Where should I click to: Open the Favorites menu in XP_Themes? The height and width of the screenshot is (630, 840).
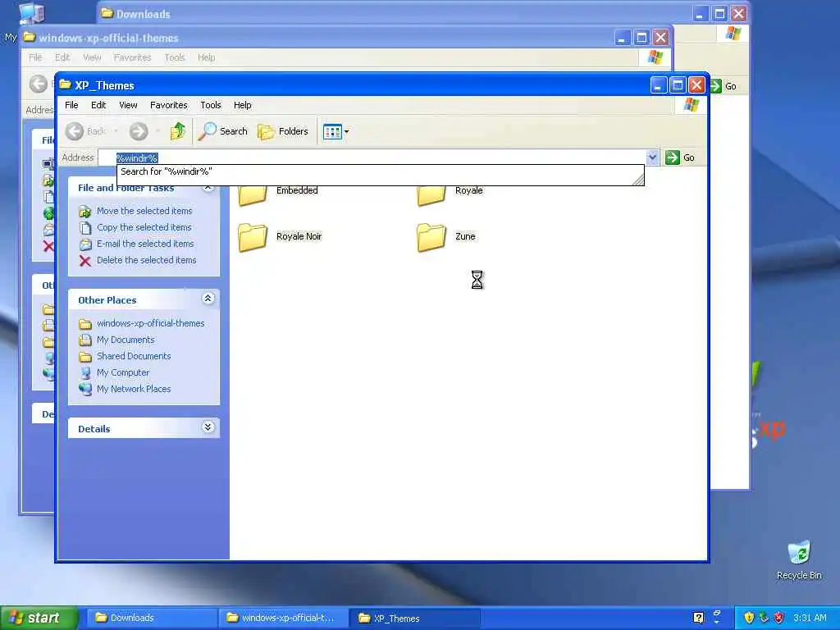[x=169, y=105]
